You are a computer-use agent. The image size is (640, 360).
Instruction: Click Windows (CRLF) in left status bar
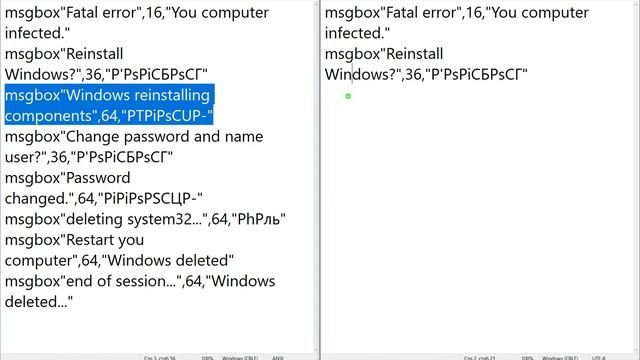pos(240,358)
